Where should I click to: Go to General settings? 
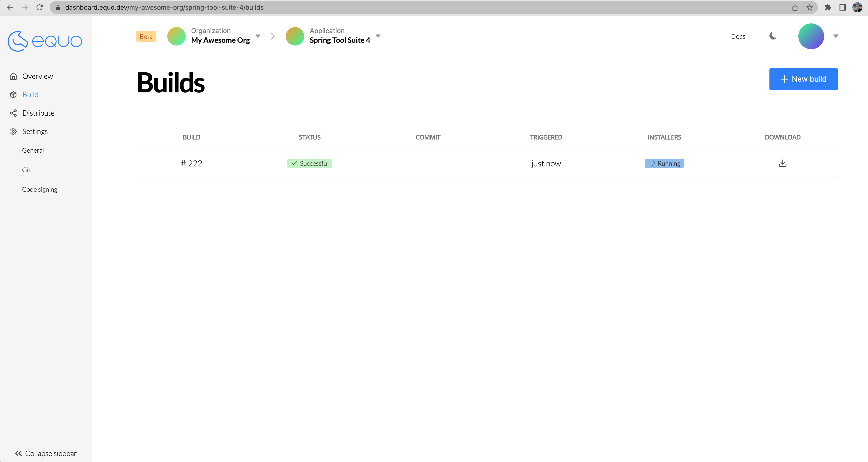tap(33, 150)
